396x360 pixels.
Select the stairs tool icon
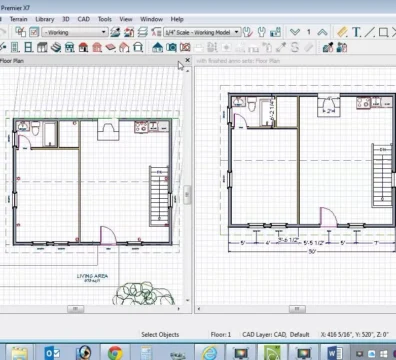[x=56, y=47]
